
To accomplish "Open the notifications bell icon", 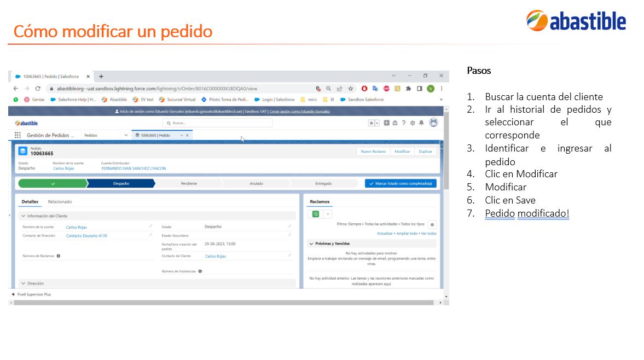I will point(421,123).
